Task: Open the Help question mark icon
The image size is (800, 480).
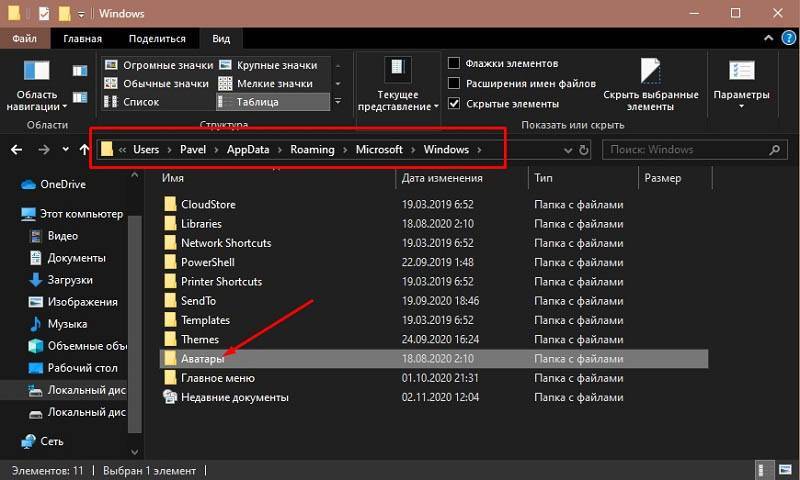Action: pos(789,38)
